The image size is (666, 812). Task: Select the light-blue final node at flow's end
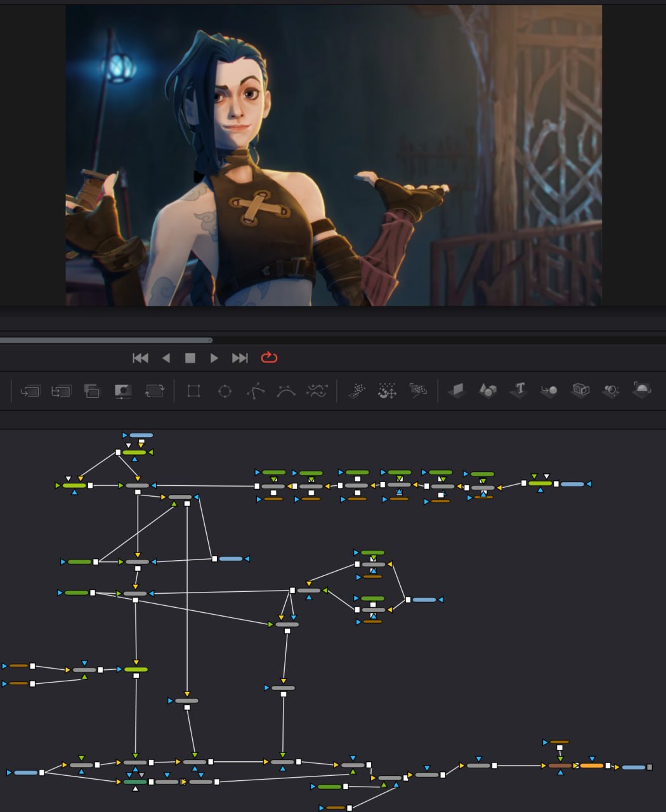(633, 767)
